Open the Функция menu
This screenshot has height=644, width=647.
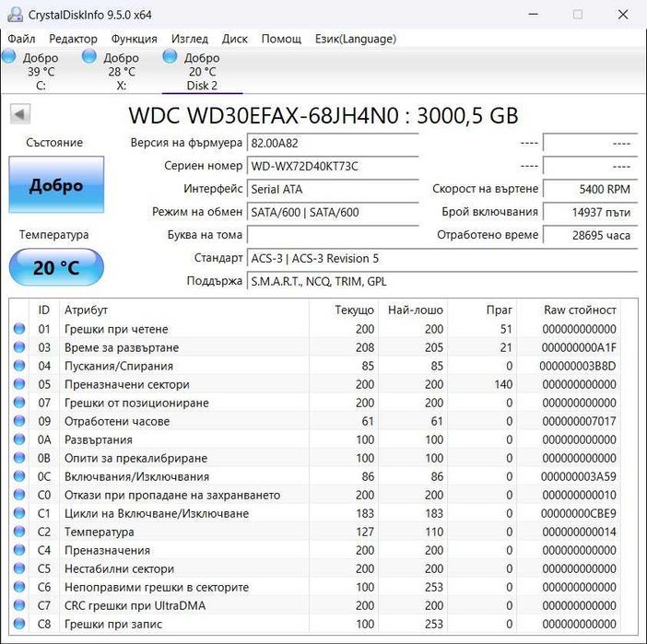[135, 39]
